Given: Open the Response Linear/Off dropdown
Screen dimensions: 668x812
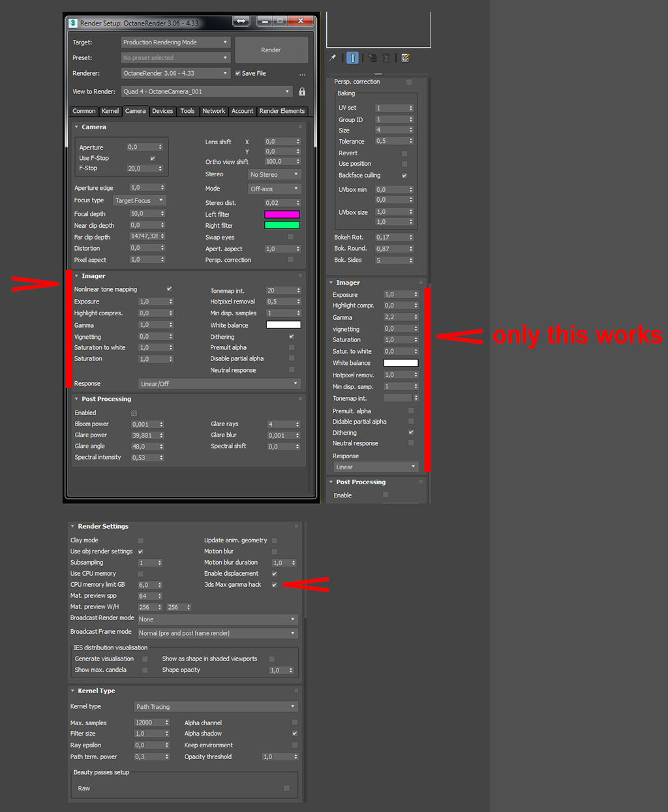Looking at the screenshot, I should pos(219,384).
